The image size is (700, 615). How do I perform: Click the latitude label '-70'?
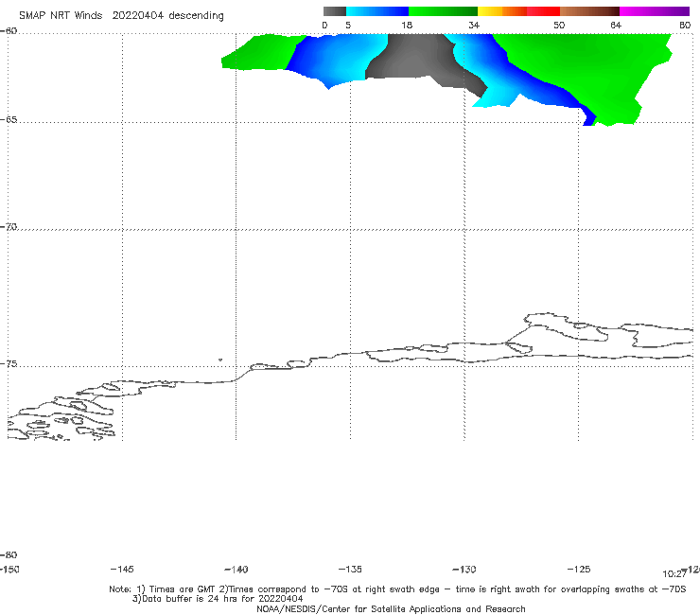click(9, 227)
